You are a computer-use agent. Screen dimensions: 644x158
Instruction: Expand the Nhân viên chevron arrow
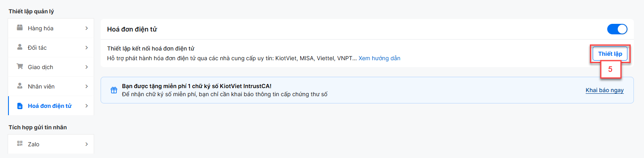click(x=86, y=86)
